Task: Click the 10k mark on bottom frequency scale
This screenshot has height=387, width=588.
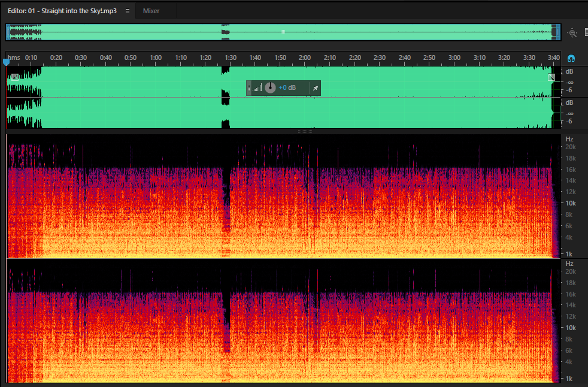Action: coord(571,328)
